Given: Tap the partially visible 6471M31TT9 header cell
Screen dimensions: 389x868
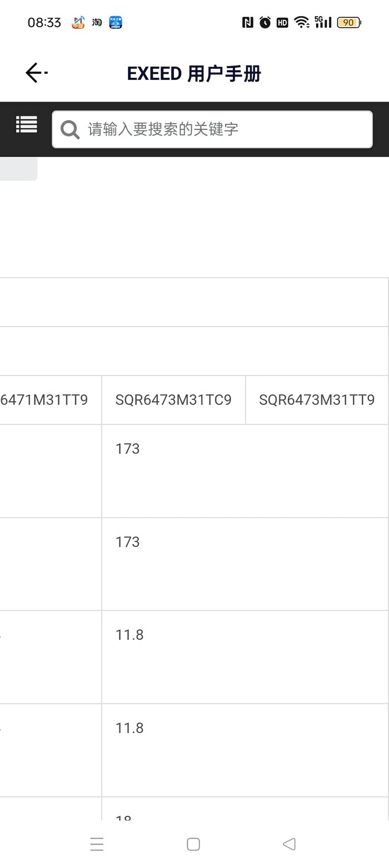Looking at the screenshot, I should [47, 400].
